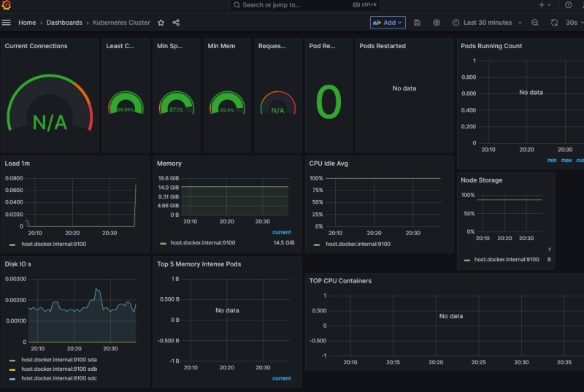Open the Last 30 minutes time picker
The height and width of the screenshot is (392, 584).
click(487, 23)
